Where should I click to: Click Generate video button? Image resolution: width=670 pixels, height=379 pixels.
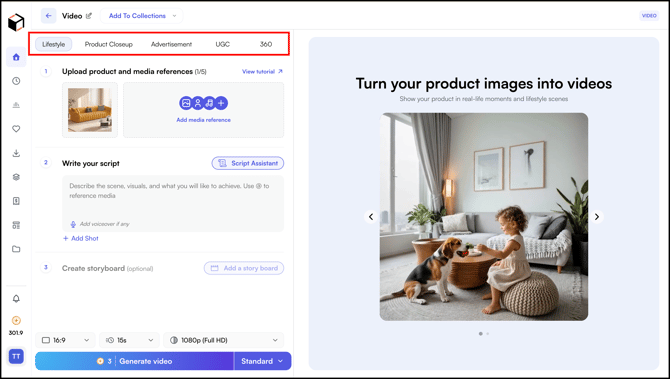[135, 361]
